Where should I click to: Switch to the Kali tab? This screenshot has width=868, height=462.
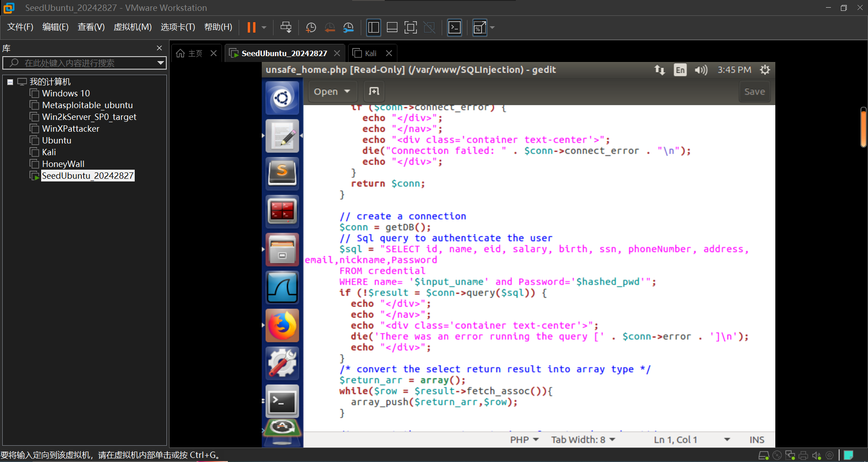(x=370, y=53)
